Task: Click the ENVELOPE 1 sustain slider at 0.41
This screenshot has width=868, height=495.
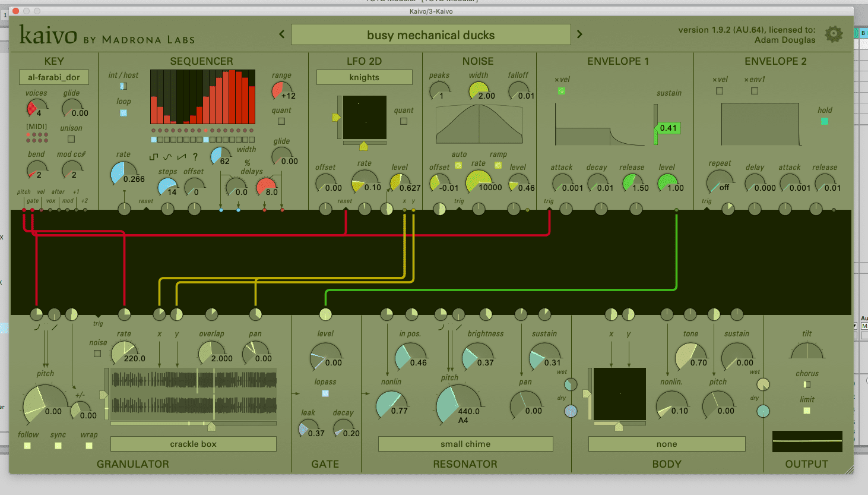Action: [656, 125]
